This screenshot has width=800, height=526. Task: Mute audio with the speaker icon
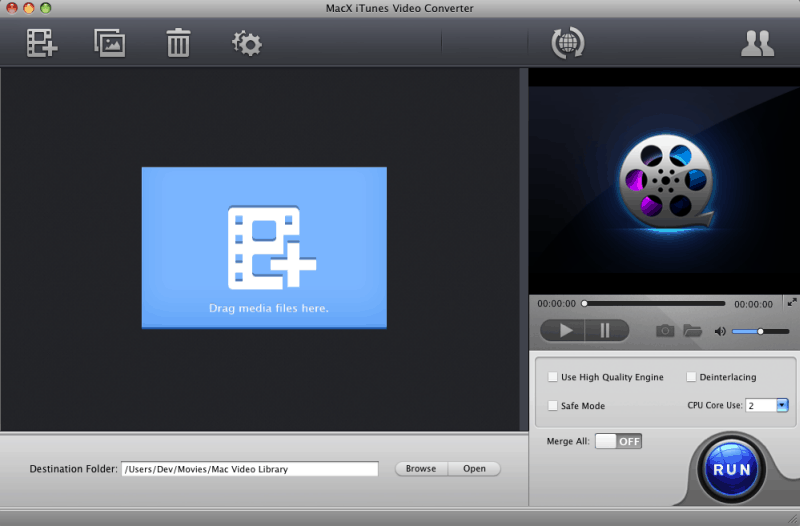[x=719, y=331]
